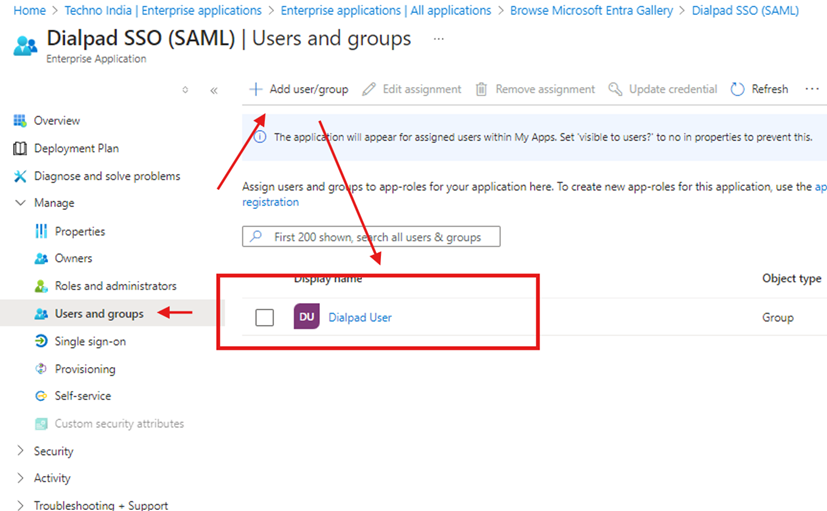Follow the app registration link
This screenshot has width=827, height=511.
coord(270,202)
